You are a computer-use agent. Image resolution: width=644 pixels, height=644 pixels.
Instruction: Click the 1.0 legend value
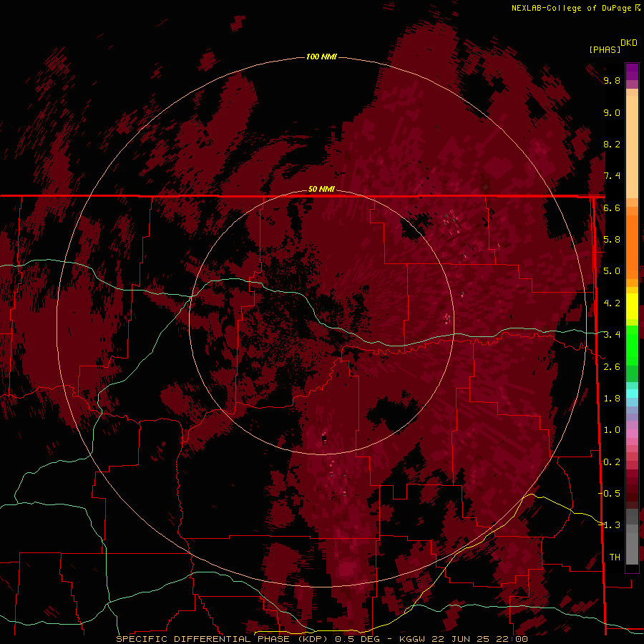click(612, 430)
